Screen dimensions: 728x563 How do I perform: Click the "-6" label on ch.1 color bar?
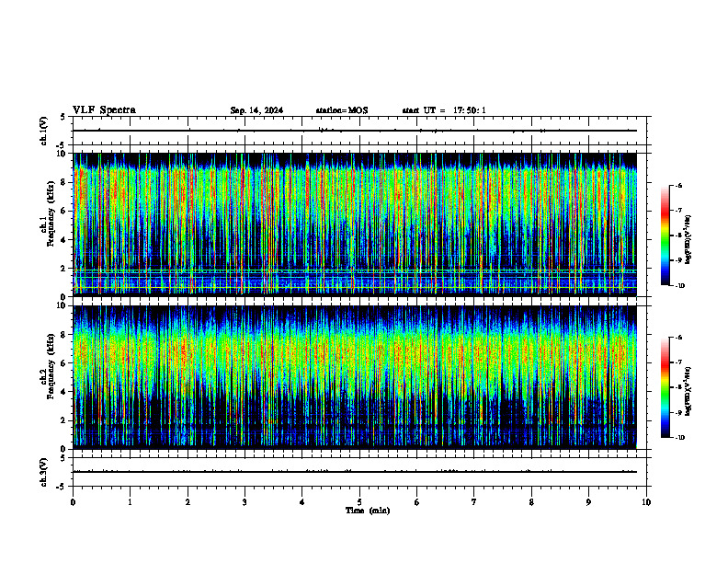click(x=678, y=186)
